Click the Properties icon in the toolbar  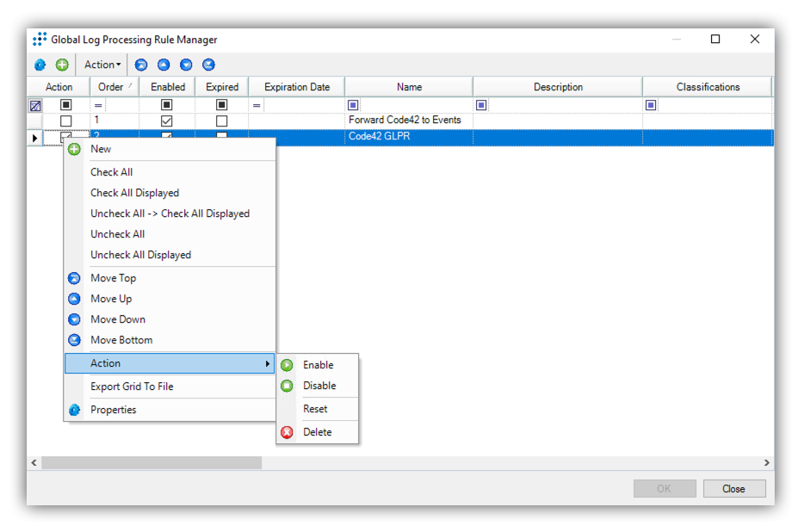tap(40, 65)
